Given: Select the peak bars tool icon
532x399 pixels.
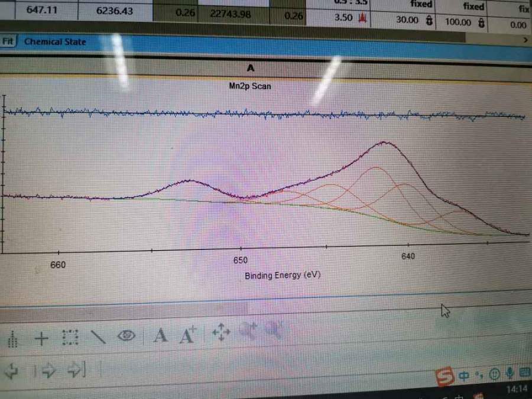Looking at the screenshot, I should click(12, 339).
